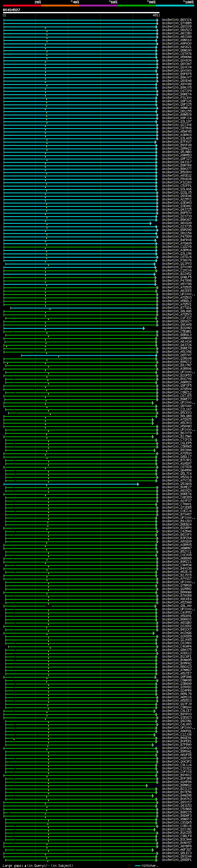Select hit label UniRef100_P31300
Viewport: 197px width, 868px height.
(x=177, y=98)
